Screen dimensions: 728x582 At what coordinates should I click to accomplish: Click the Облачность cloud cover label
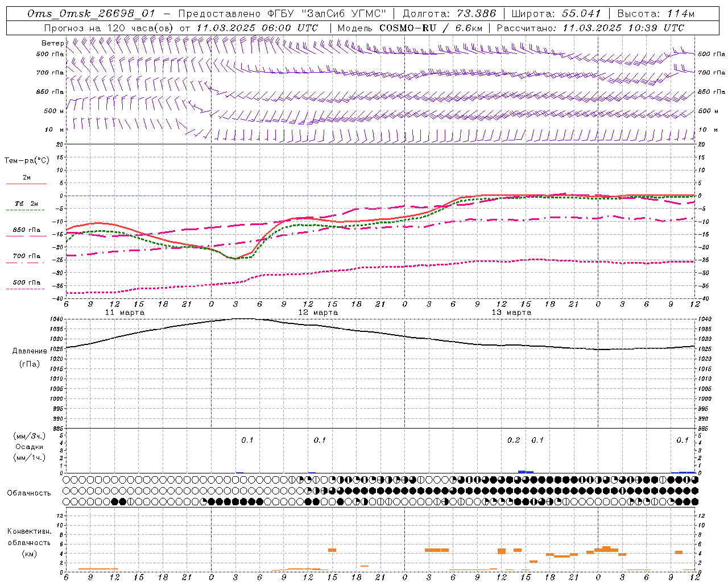(x=29, y=493)
